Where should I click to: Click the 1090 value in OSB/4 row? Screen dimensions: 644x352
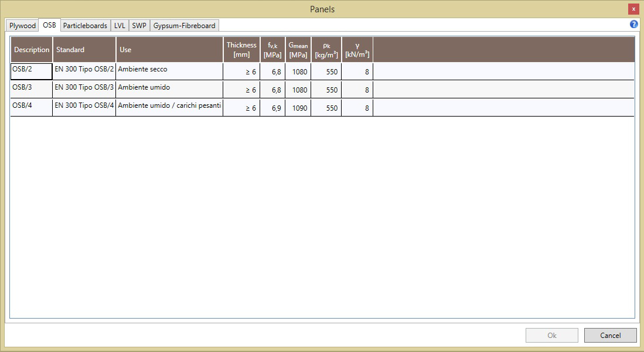(298, 108)
